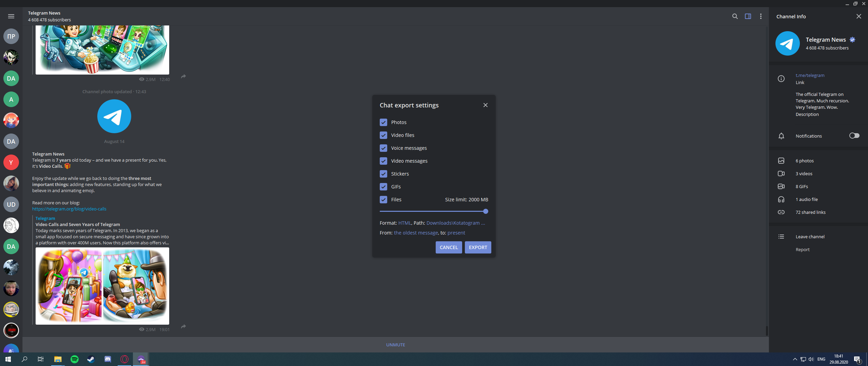Open the UD avatar chat
Image resolution: width=868 pixels, height=366 pixels.
(11, 204)
